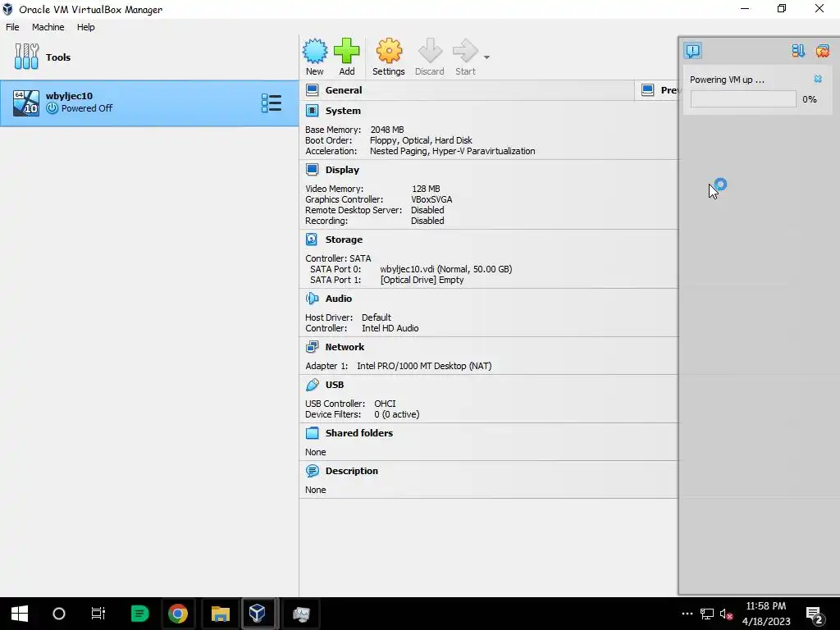The height and width of the screenshot is (630, 840).
Task: Click the Optical Drive Empty entry
Action: (x=422, y=280)
